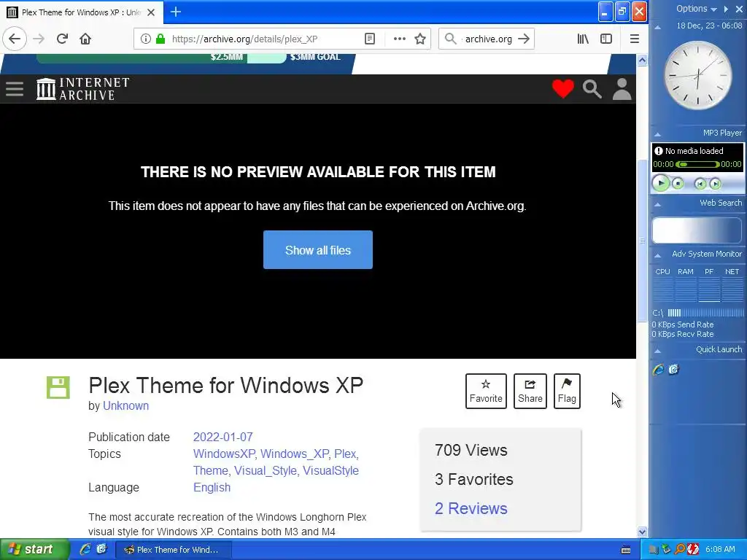Click the Show all files button
Image resolution: width=747 pixels, height=560 pixels.
tap(318, 250)
